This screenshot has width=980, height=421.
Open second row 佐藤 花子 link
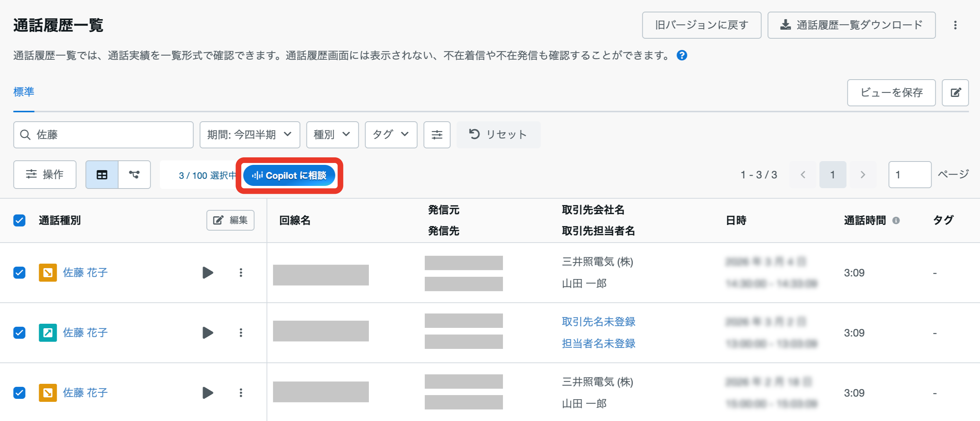point(85,333)
